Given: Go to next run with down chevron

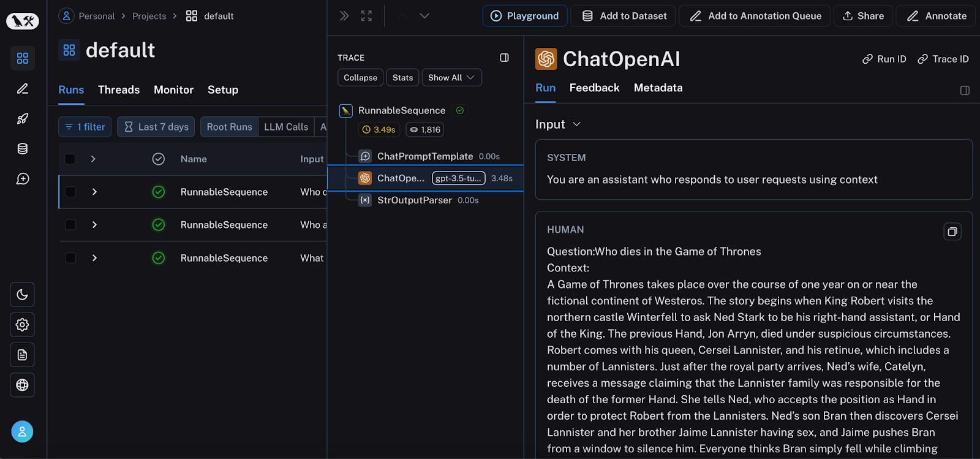Looking at the screenshot, I should (x=424, y=16).
